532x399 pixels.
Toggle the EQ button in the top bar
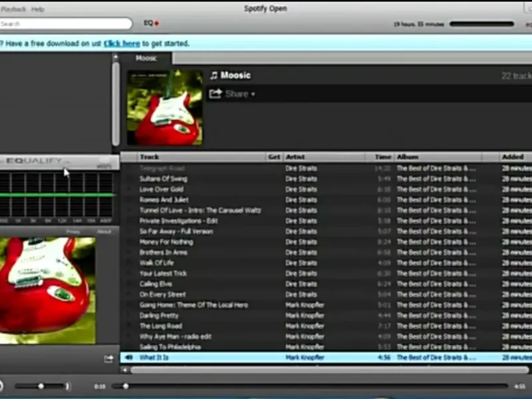(151, 23)
